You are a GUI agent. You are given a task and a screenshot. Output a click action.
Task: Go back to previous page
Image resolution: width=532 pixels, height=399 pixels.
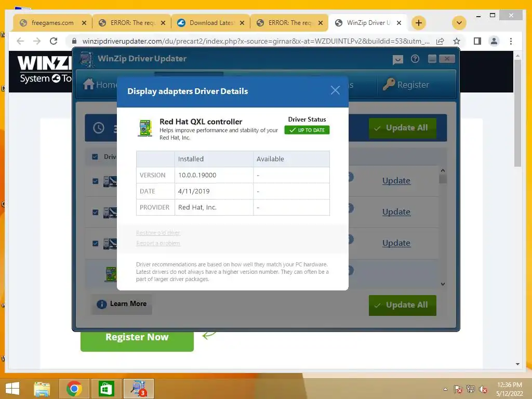(20, 41)
